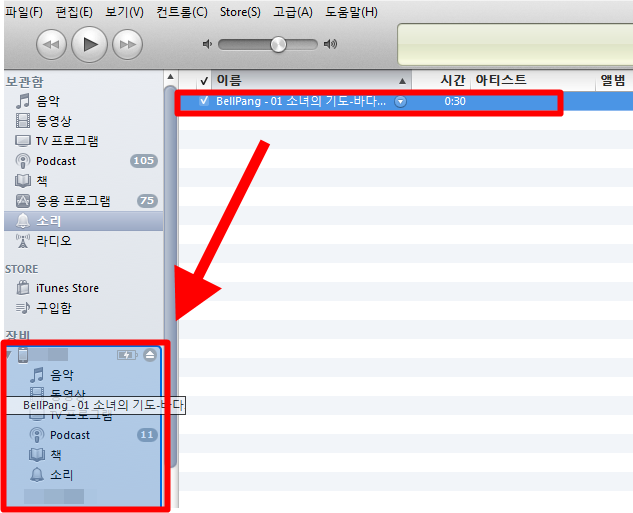This screenshot has height=513, width=633.
Task: Select Podcast under the device
Action: pyautogui.click(x=84, y=435)
